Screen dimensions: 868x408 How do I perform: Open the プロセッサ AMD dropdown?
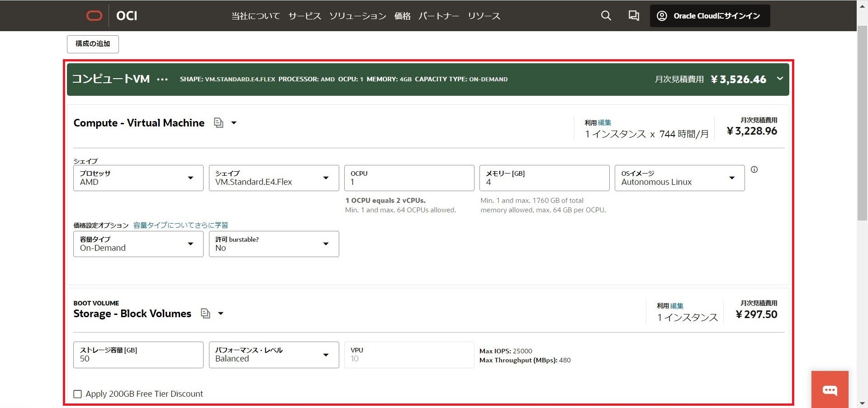(138, 178)
